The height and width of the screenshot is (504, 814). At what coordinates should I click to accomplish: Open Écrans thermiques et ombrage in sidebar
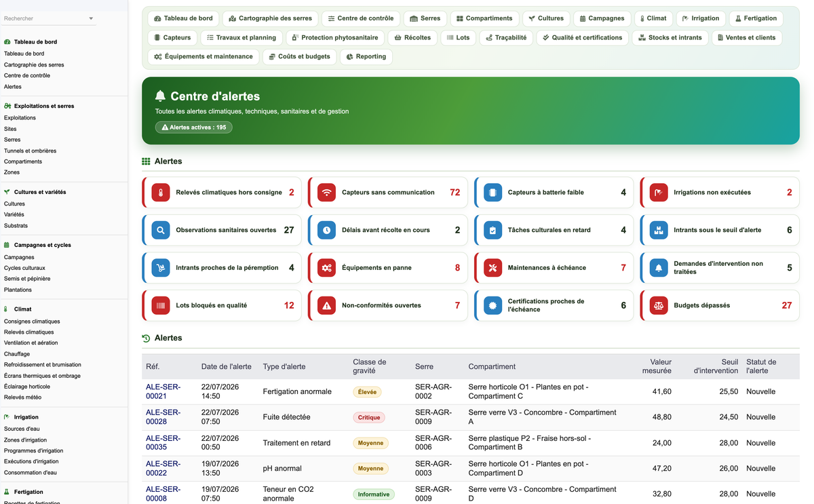[42, 376]
